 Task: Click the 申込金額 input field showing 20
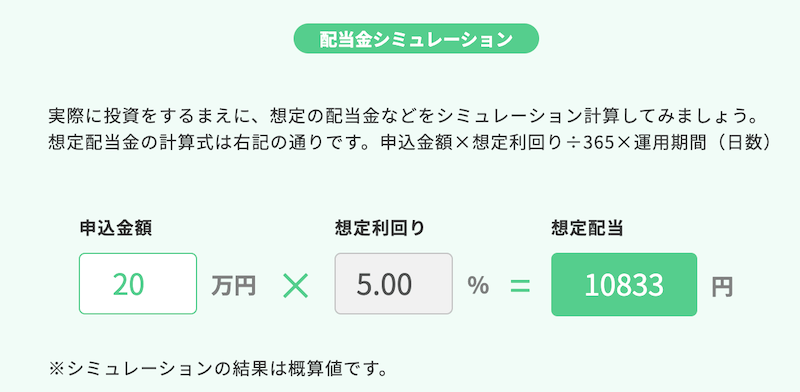click(138, 283)
